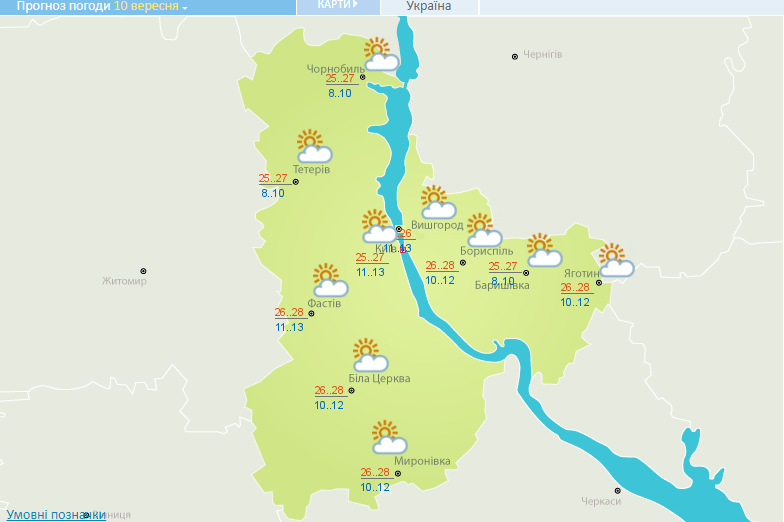Image resolution: width=784 pixels, height=522 pixels.
Task: Click the sun-cloud icon above Тетерів
Action: pyautogui.click(x=314, y=146)
